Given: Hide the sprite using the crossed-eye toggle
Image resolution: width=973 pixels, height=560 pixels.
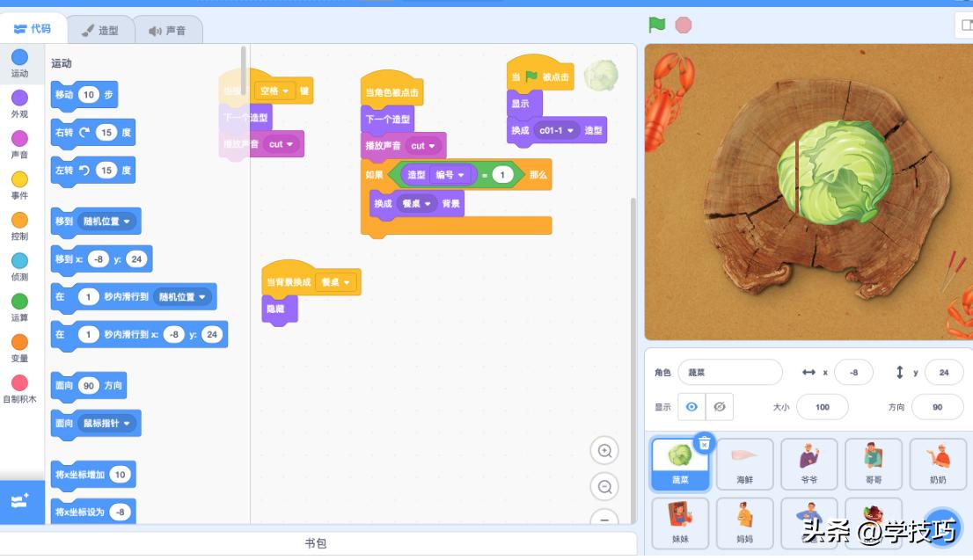Looking at the screenshot, I should click(721, 406).
